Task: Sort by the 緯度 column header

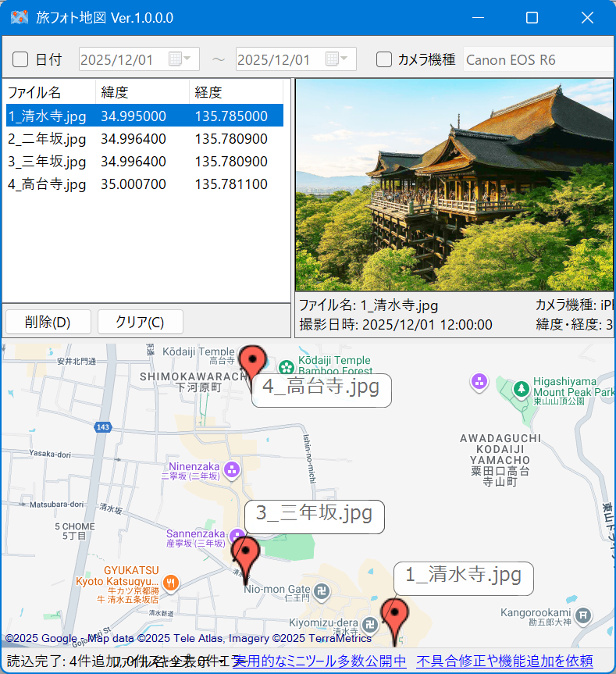Action: [142, 92]
